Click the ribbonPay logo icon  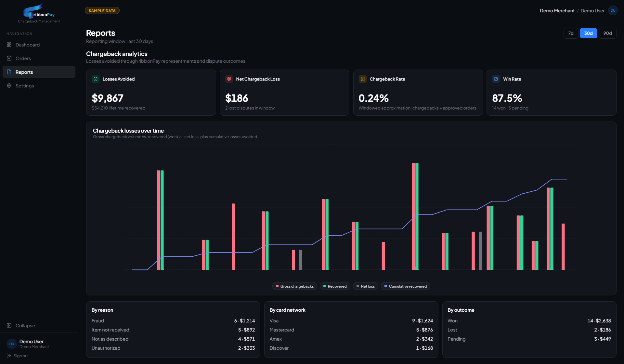coord(33,10)
